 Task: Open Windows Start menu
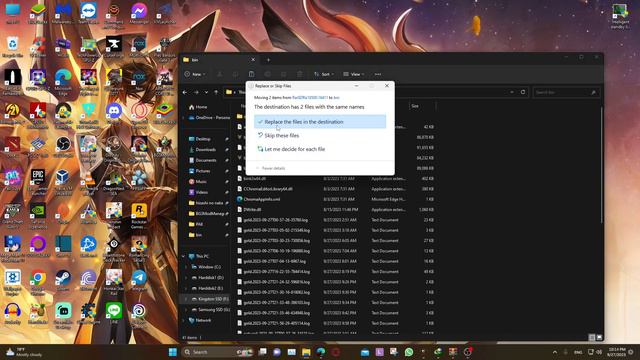173,352
